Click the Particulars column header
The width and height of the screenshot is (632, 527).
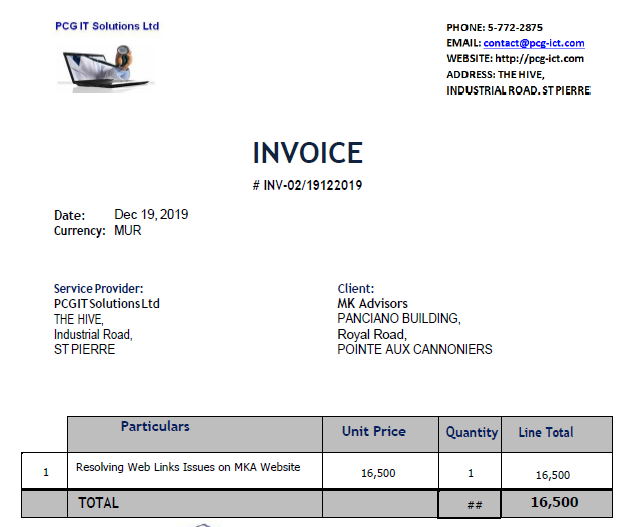155,426
